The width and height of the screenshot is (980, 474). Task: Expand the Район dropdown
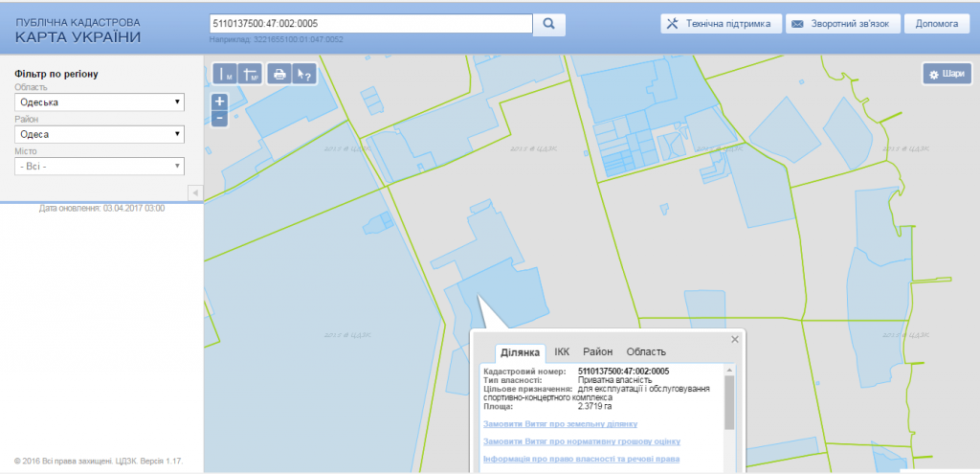[x=99, y=134]
